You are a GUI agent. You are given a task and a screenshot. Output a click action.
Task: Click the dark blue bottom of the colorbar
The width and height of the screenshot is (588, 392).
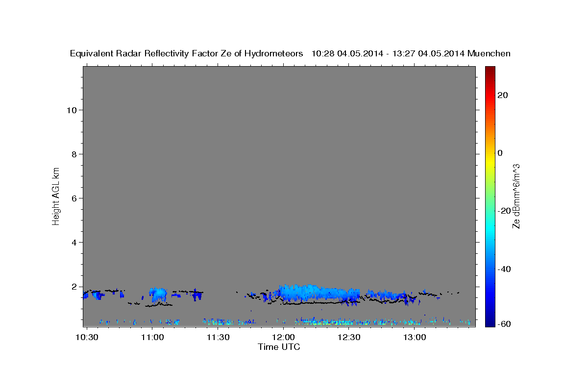point(490,322)
